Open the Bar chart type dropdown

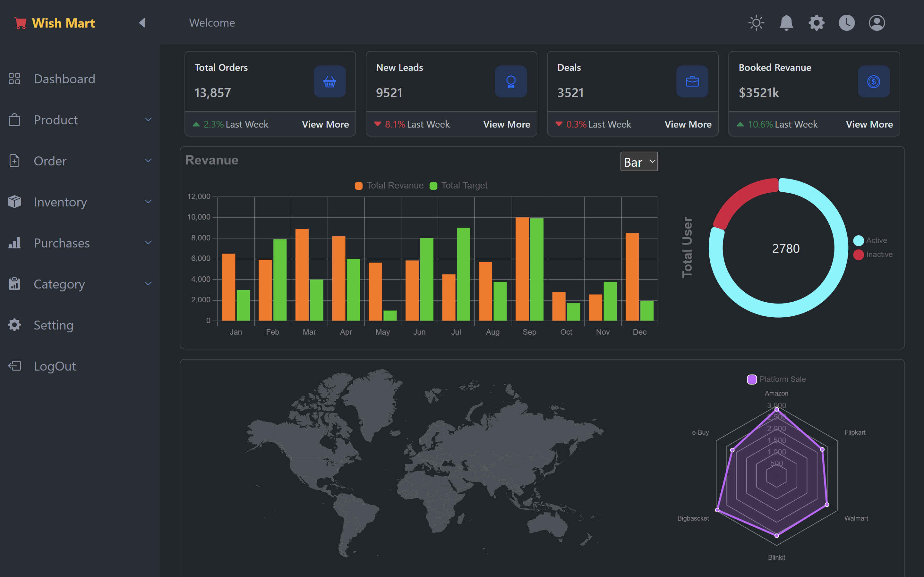639,162
